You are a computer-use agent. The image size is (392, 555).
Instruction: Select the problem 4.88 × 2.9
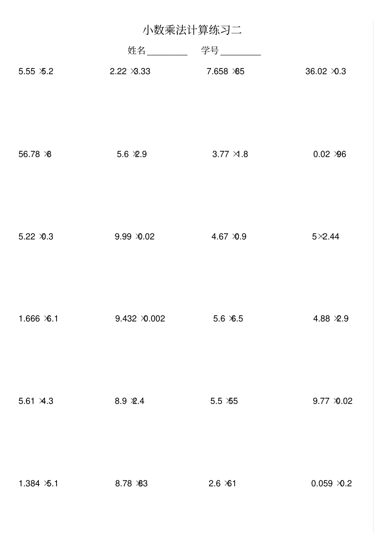(x=331, y=319)
